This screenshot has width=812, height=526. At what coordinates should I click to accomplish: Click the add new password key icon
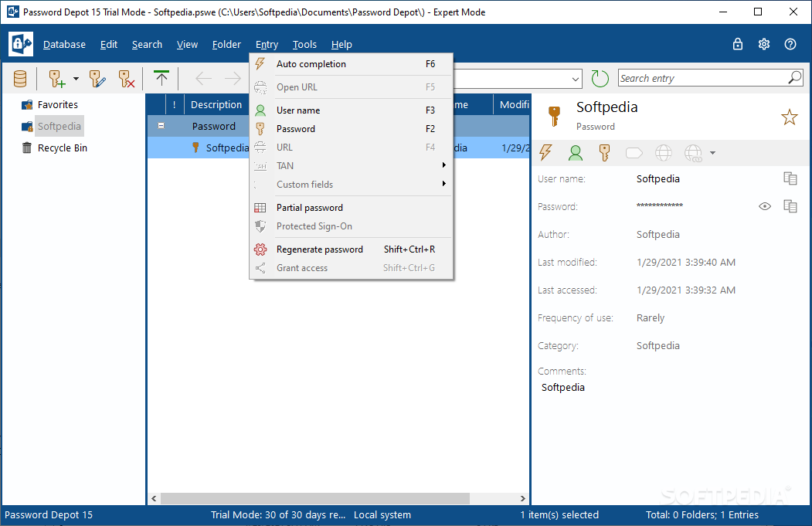[56, 79]
